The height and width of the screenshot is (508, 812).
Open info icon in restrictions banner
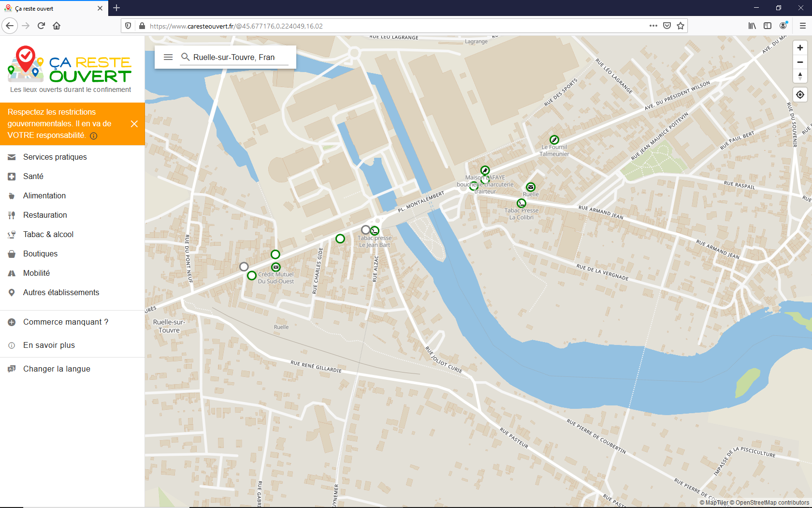(x=94, y=136)
